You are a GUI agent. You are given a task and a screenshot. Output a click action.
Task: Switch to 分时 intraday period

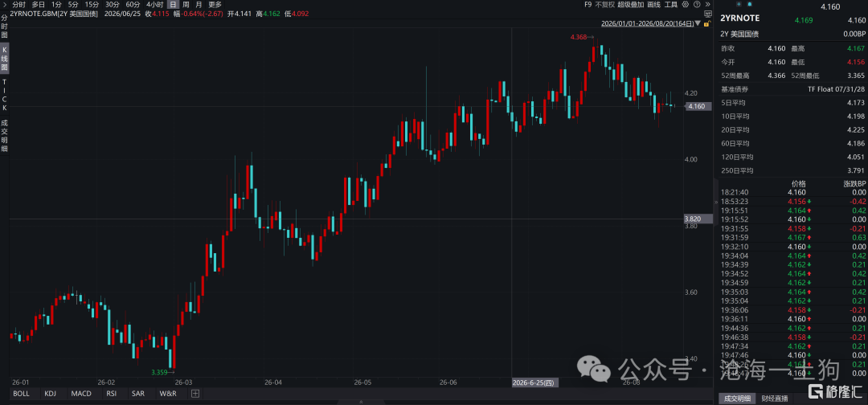point(18,5)
